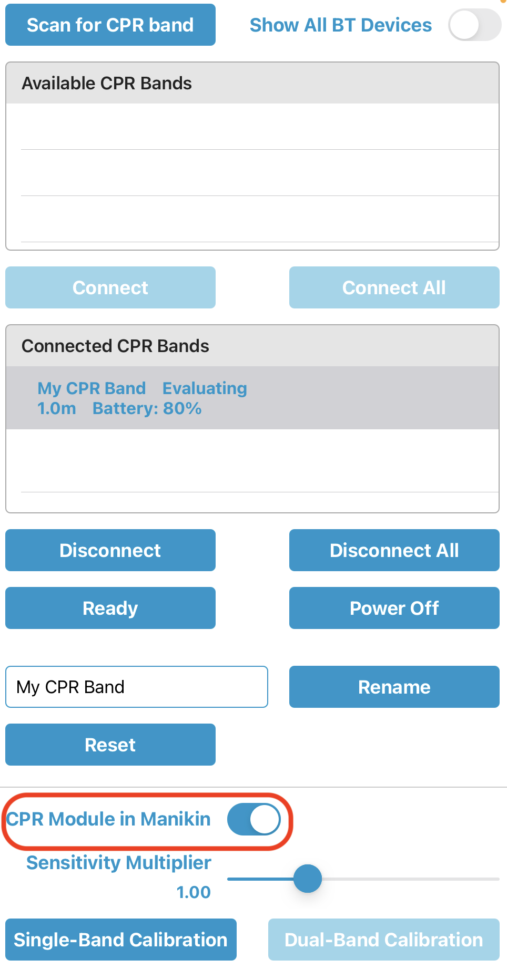
Task: Tap the Disconnect button
Action: tap(110, 550)
